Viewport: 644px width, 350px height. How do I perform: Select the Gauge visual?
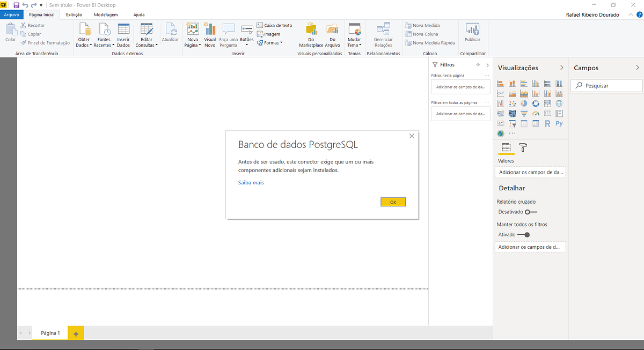pyautogui.click(x=536, y=113)
